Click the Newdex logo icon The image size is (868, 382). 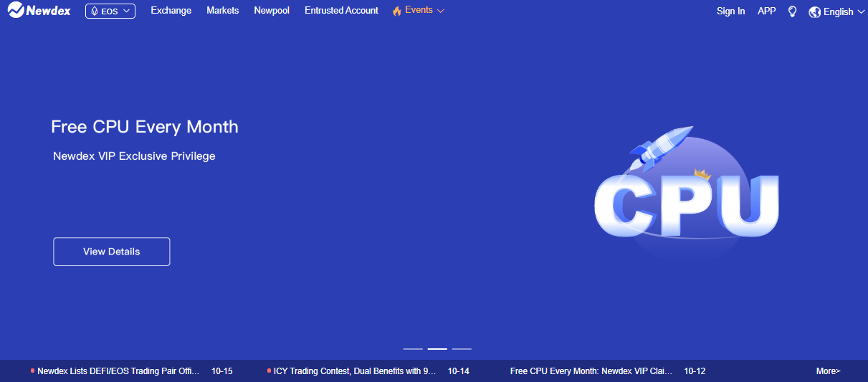tap(16, 11)
